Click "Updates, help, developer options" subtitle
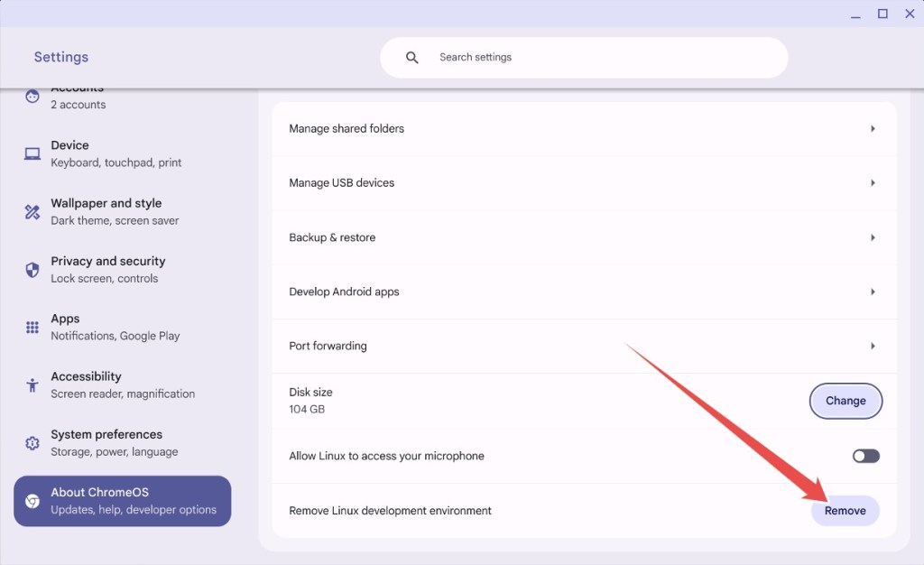The width and height of the screenshot is (924, 565). tap(134, 510)
